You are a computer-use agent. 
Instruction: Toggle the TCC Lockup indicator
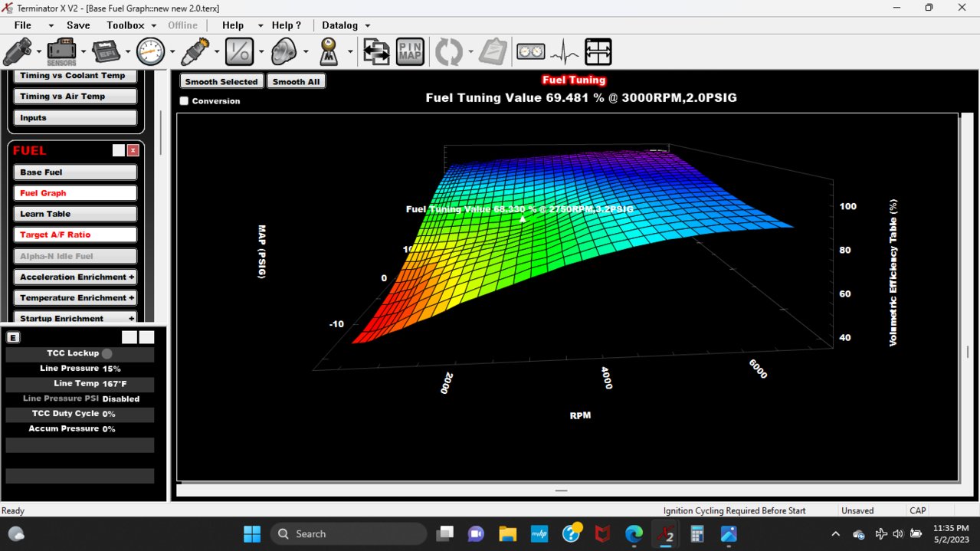pos(107,353)
